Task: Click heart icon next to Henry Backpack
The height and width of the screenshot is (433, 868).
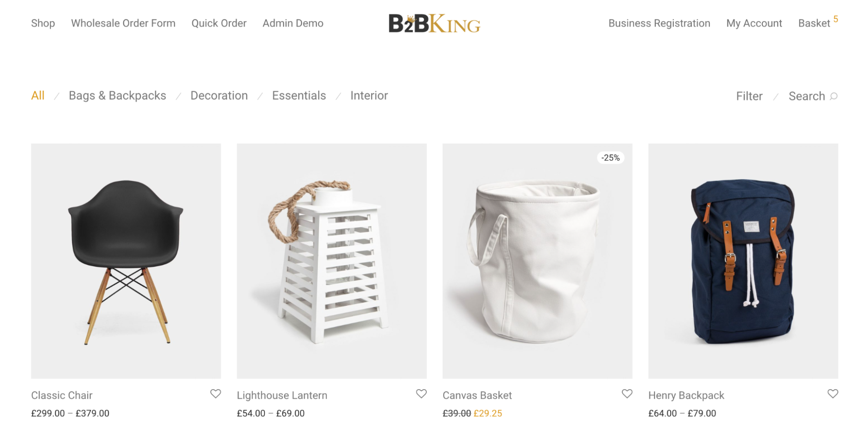Action: (x=833, y=394)
